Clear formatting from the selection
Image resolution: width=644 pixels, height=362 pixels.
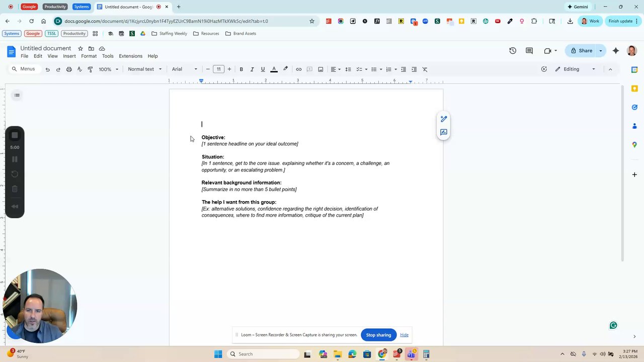pyautogui.click(x=425, y=69)
